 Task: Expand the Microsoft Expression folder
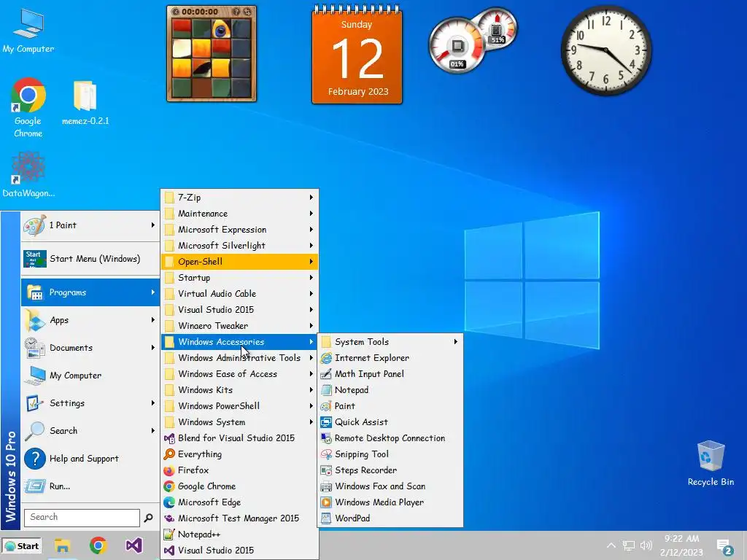click(239, 230)
